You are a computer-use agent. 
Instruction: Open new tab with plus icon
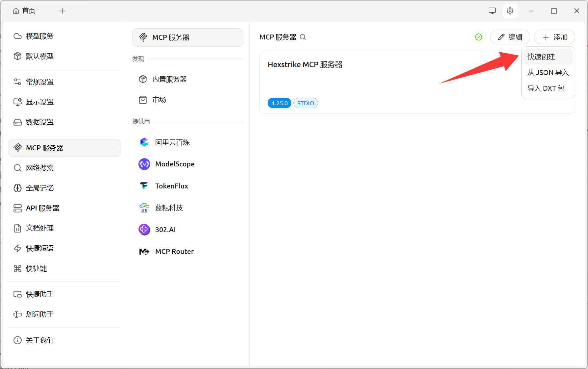[62, 11]
